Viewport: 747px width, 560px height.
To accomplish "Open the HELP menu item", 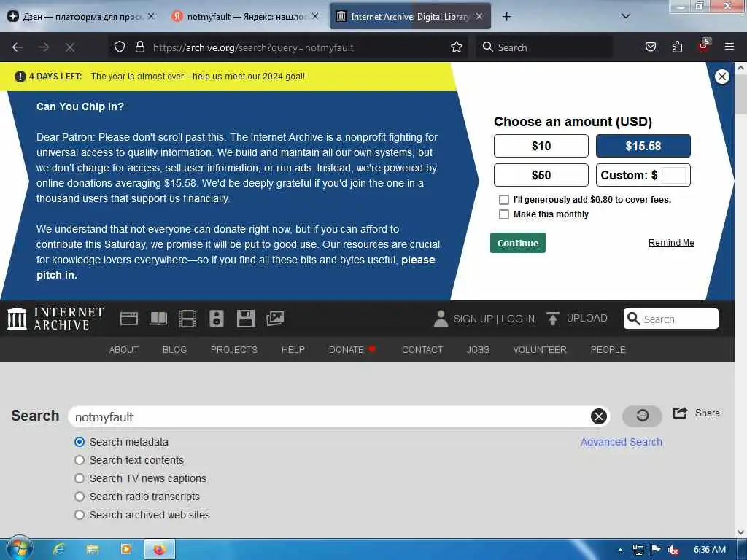I will pos(293,349).
